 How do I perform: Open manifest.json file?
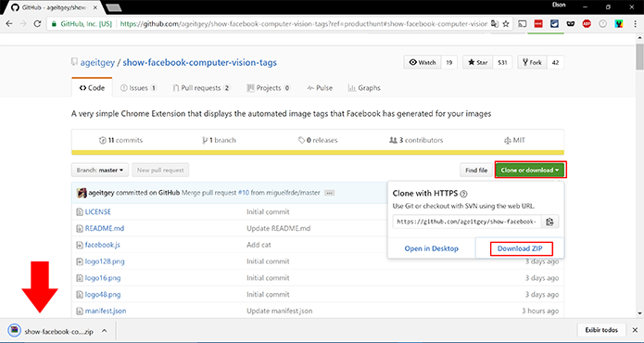pyautogui.click(x=106, y=311)
